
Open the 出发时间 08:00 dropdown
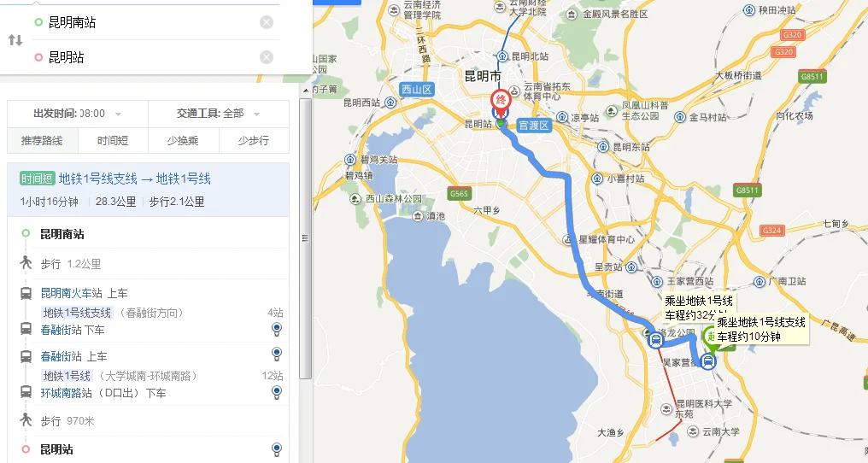78,114
